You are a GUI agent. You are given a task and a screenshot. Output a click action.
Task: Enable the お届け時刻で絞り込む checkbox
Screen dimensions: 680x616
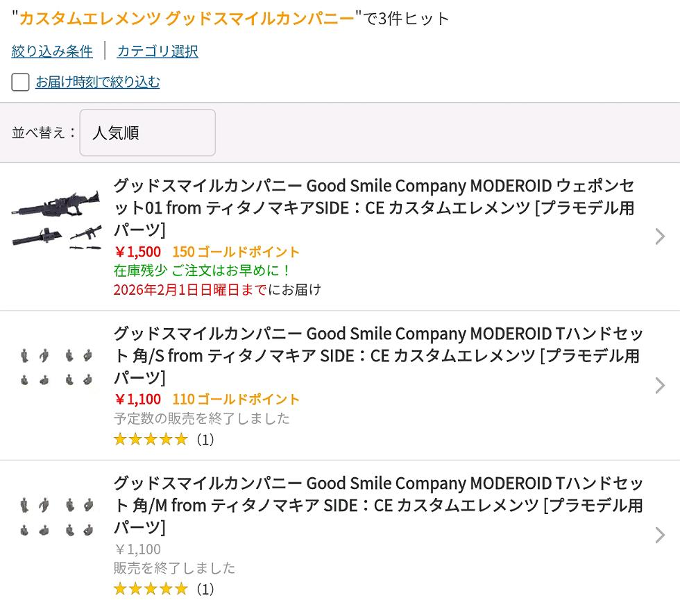[x=21, y=83]
